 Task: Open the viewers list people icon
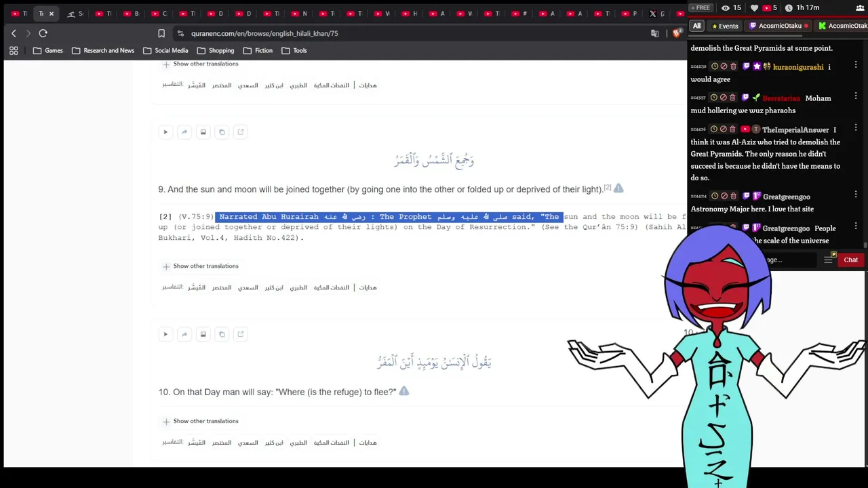click(x=860, y=7)
